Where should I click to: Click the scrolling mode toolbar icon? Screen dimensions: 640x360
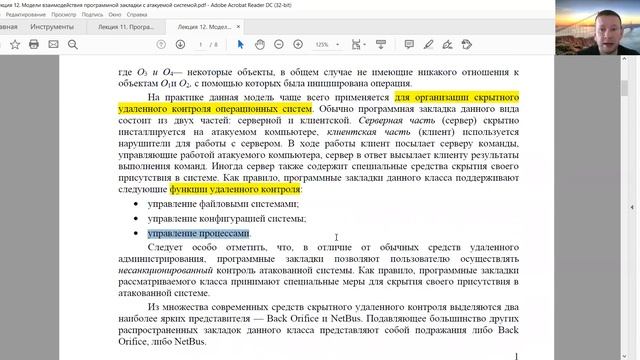coord(381,44)
